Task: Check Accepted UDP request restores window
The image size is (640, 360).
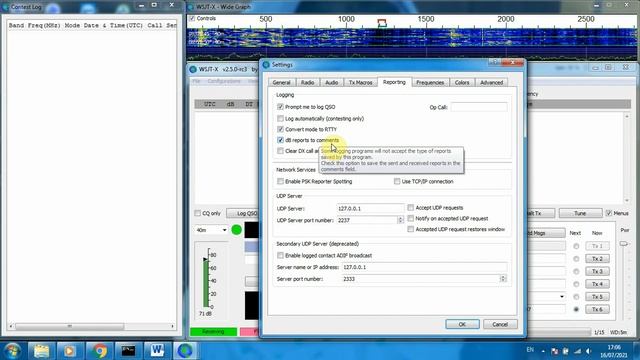Action: point(411,229)
